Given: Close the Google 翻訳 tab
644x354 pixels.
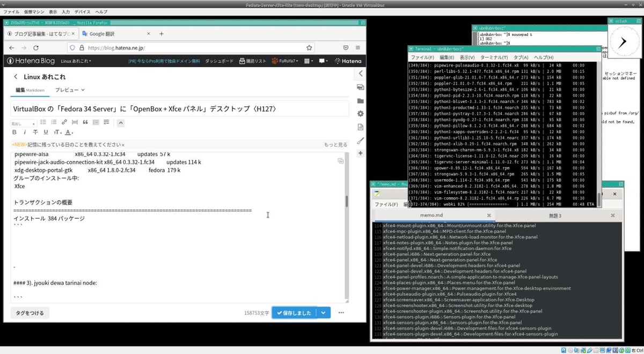Looking at the screenshot, I should pyautogui.click(x=150, y=33).
